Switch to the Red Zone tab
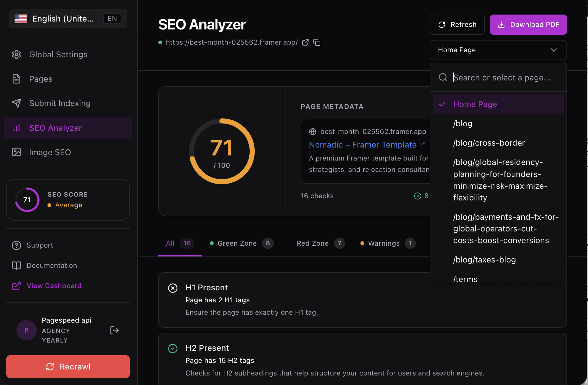The width and height of the screenshot is (588, 385). (321, 243)
